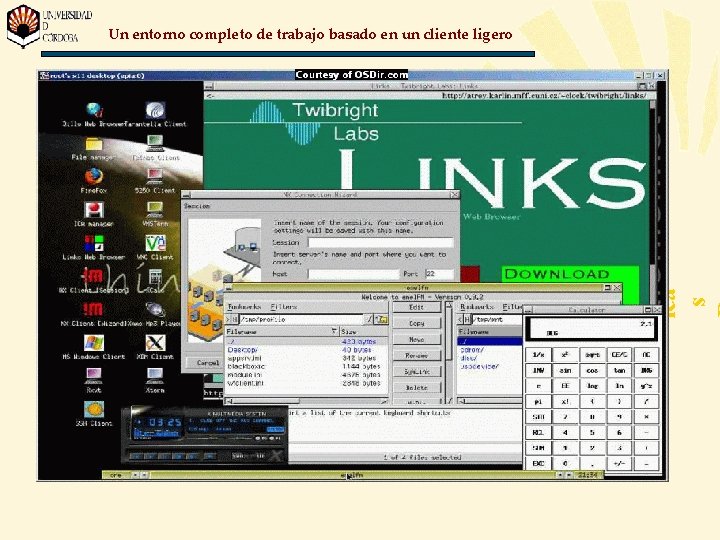The width and height of the screenshot is (720, 540).
Task: Select the blackboxrc file row in emelFM
Action: pyautogui.click(x=307, y=366)
